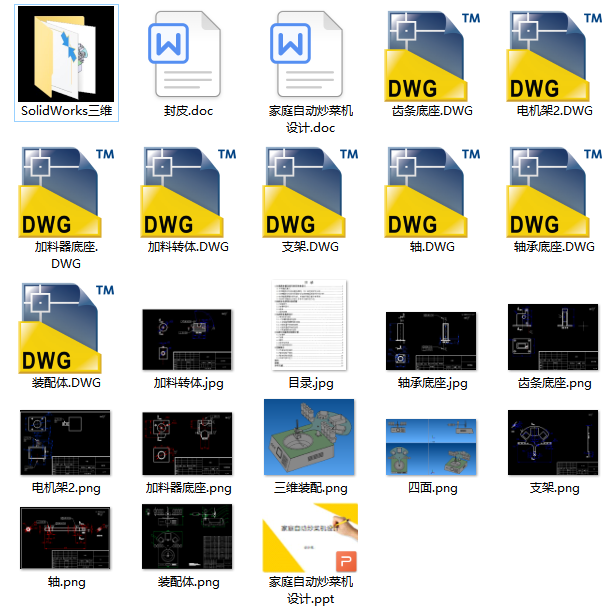Click the file name text 支架.png
614x607 pixels.
[554, 488]
